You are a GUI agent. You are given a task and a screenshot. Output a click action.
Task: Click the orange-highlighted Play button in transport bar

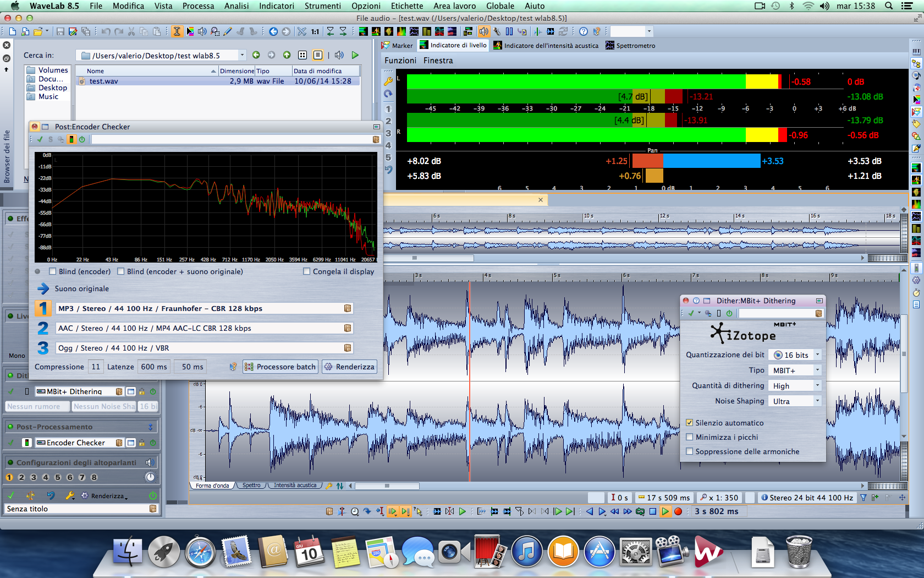(x=665, y=511)
